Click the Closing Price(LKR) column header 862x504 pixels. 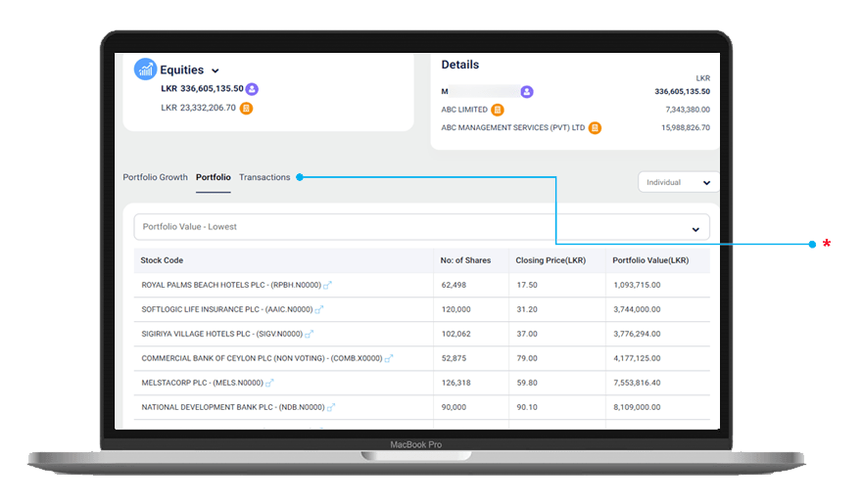click(551, 260)
